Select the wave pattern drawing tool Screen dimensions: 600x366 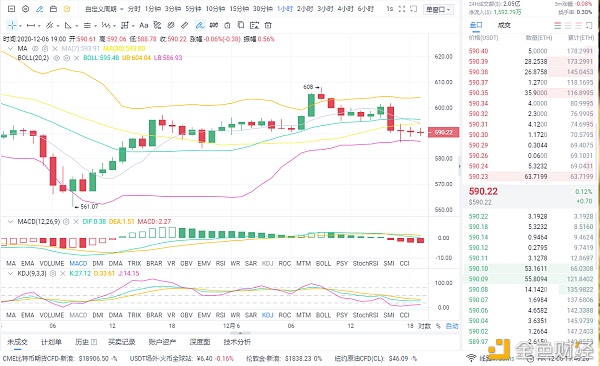point(106,25)
